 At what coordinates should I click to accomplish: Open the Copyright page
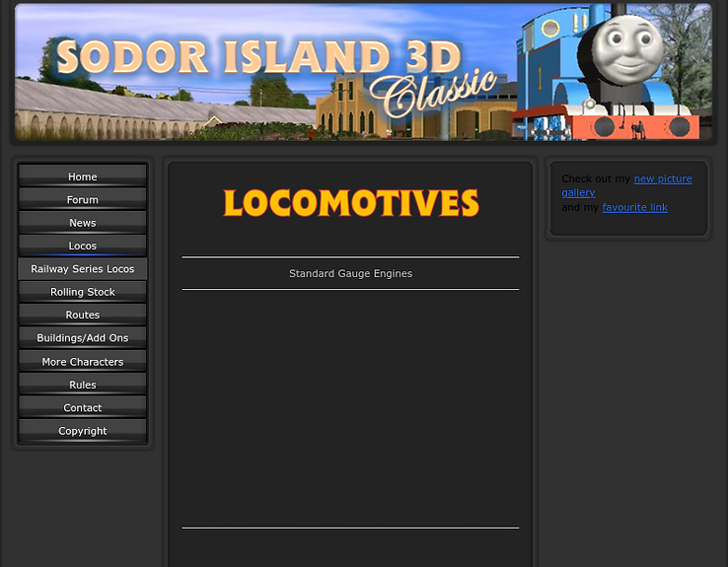(83, 431)
